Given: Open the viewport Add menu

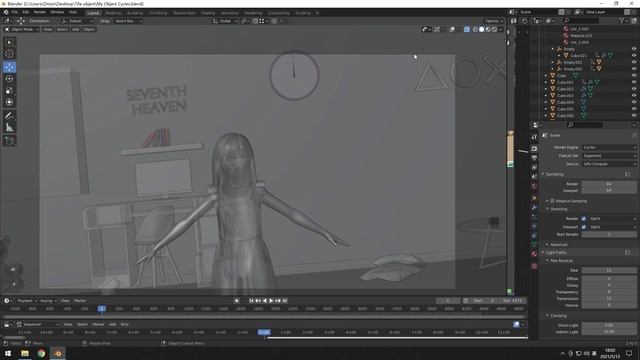Looking at the screenshot, I should pyautogui.click(x=76, y=29).
